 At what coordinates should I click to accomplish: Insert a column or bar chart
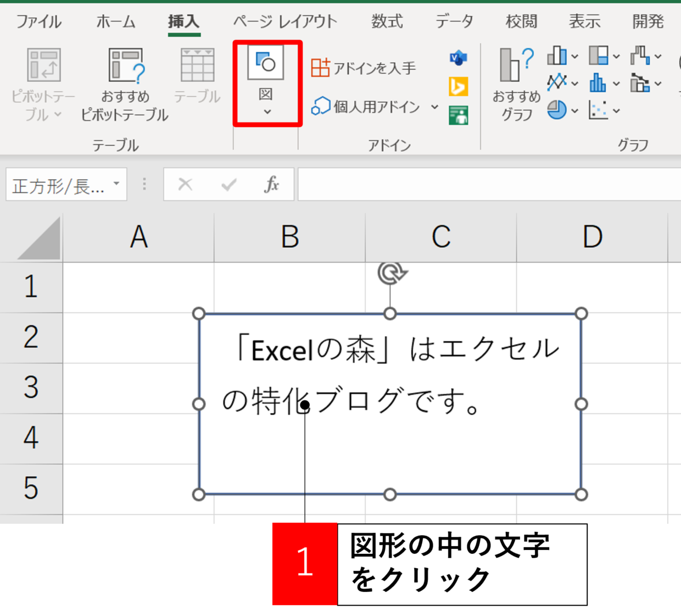point(556,56)
